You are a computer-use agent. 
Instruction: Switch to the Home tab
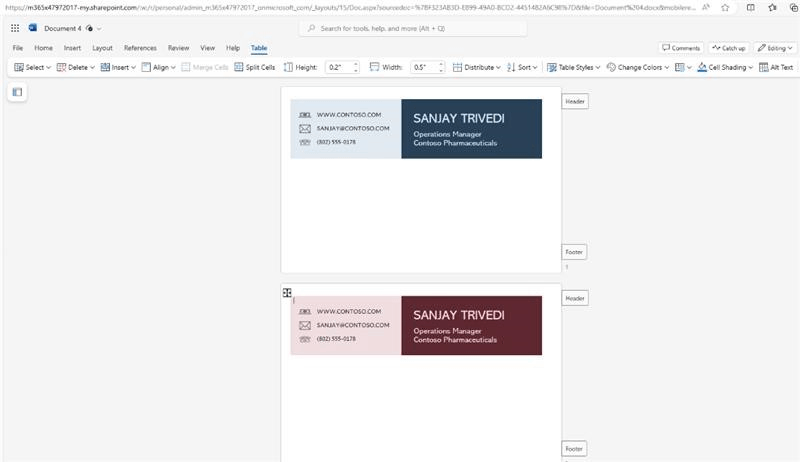[43, 48]
